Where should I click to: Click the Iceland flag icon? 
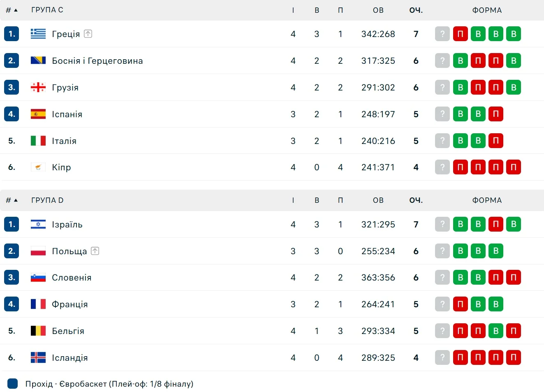(38, 357)
